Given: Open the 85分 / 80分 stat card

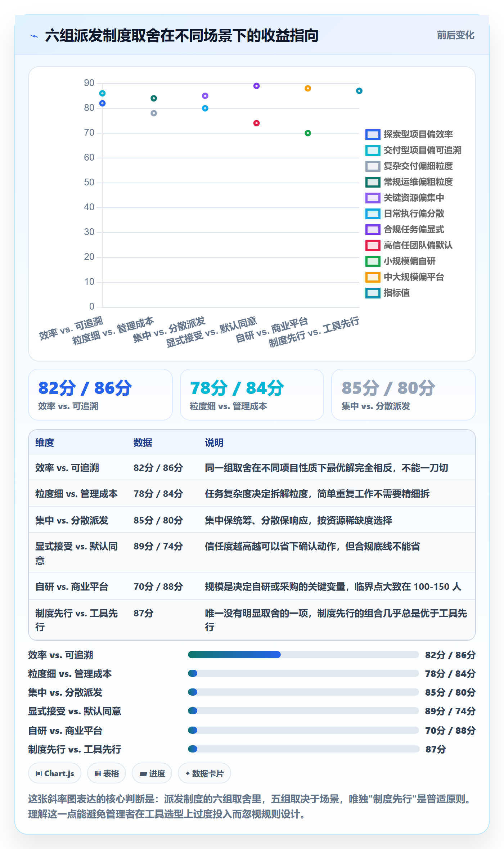Looking at the screenshot, I should pos(404,395).
